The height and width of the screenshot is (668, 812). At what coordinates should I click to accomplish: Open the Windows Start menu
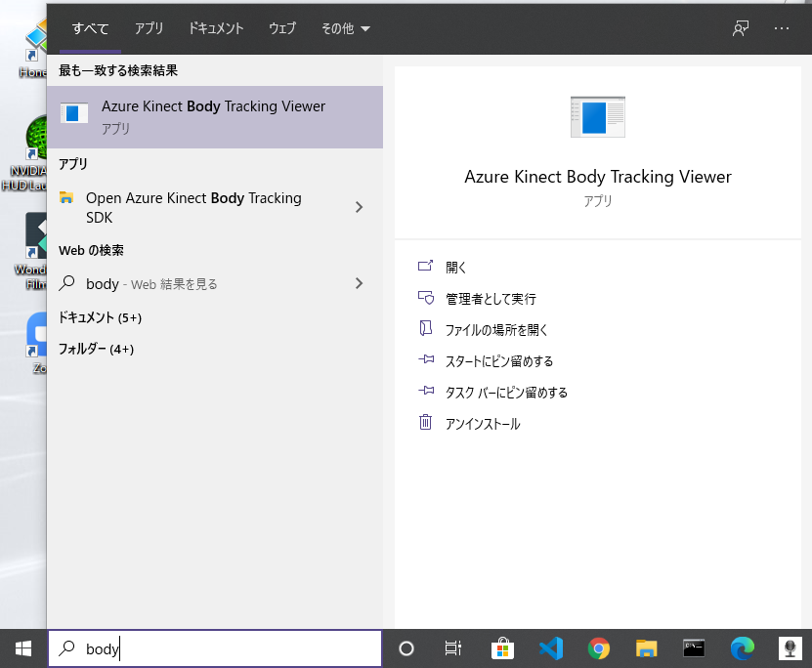point(23,648)
